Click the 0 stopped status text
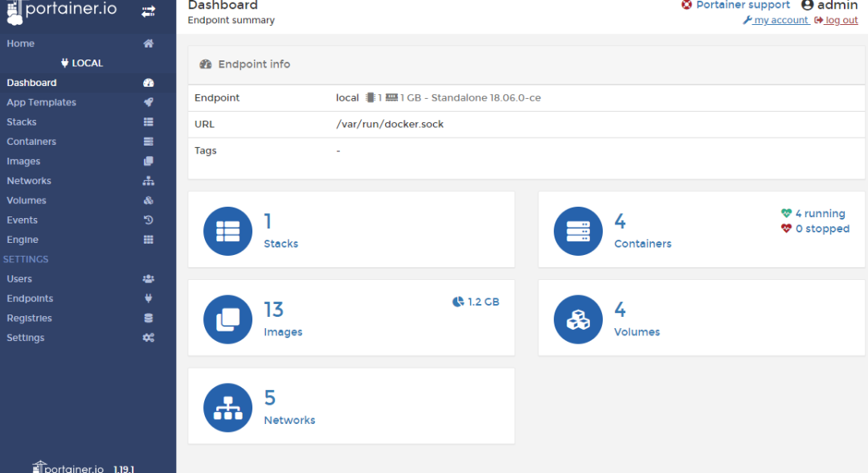This screenshot has width=868, height=473. (x=822, y=228)
